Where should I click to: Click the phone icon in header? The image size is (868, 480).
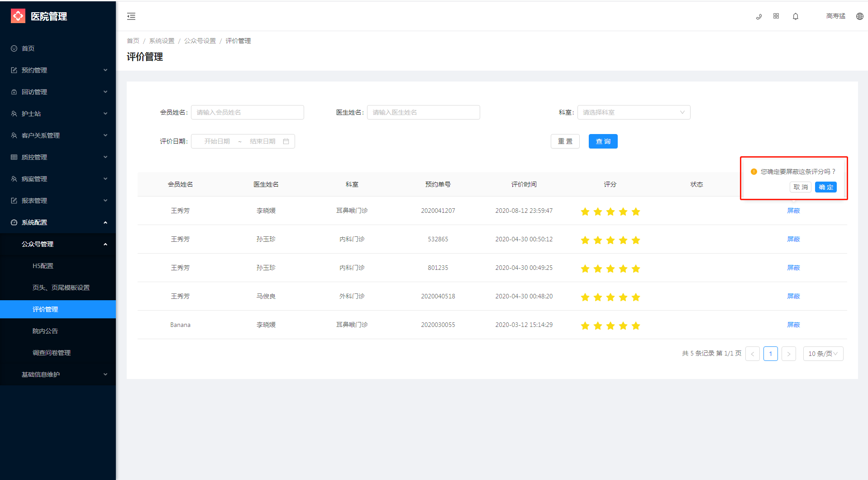[x=759, y=16]
